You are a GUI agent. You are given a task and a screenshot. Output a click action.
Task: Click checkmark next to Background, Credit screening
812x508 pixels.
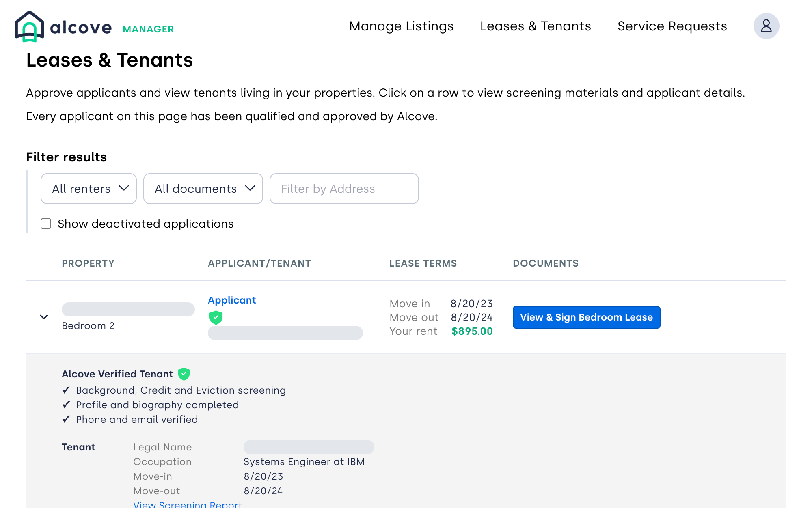pyautogui.click(x=66, y=390)
